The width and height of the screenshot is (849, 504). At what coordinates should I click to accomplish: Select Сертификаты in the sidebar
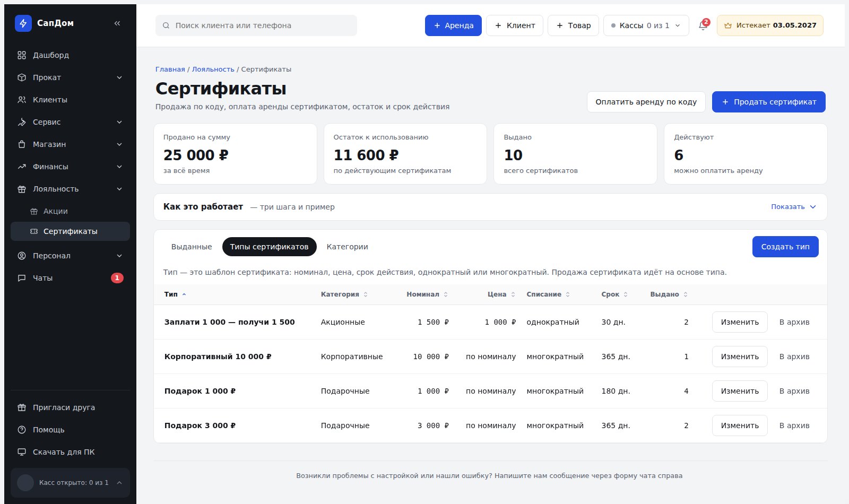[70, 231]
